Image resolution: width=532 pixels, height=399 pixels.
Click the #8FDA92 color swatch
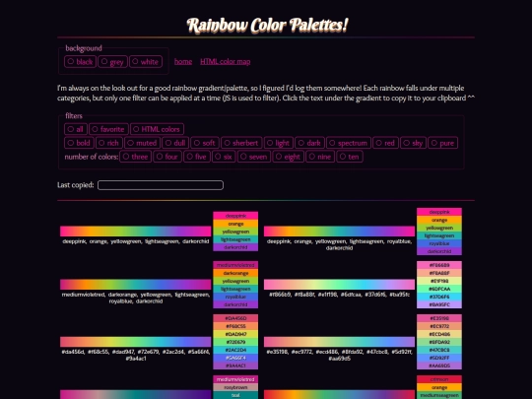pos(439,342)
